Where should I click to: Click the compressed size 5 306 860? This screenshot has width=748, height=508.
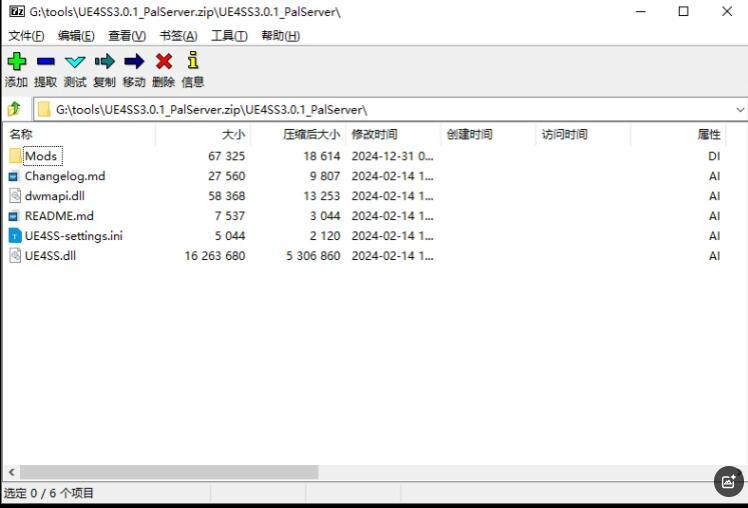point(313,256)
